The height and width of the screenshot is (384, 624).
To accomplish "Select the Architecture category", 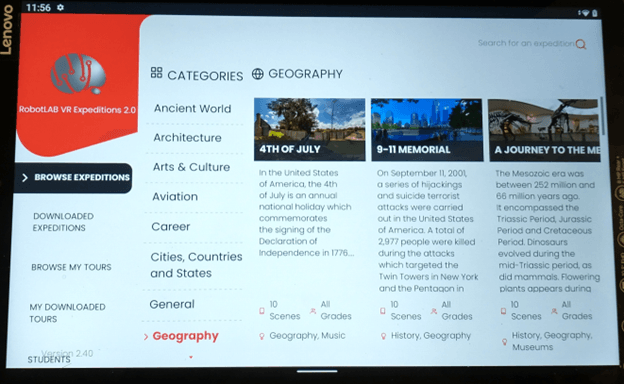I will tap(187, 138).
